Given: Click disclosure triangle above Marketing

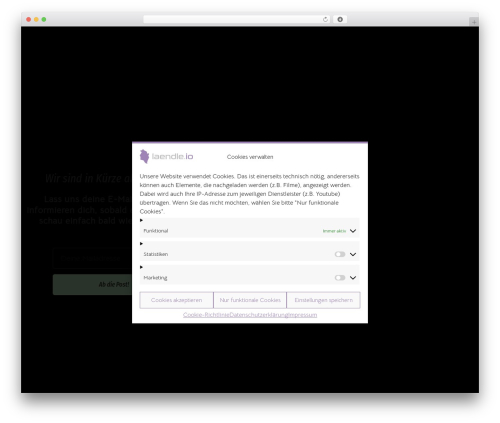Looking at the screenshot, I should point(141,267).
